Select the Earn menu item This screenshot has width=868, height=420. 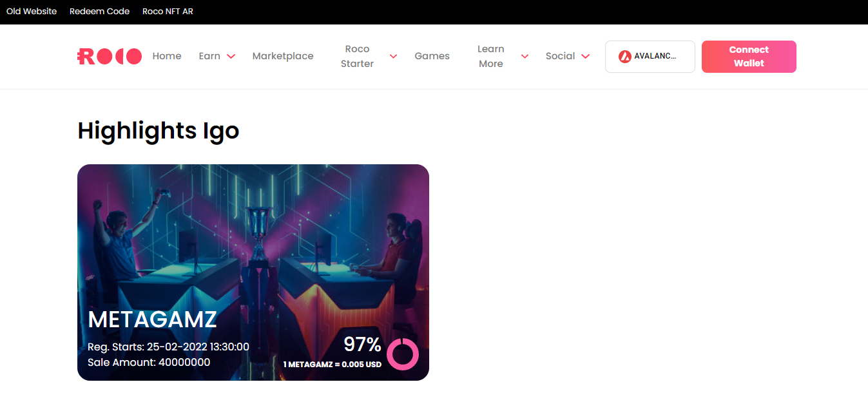(209, 56)
